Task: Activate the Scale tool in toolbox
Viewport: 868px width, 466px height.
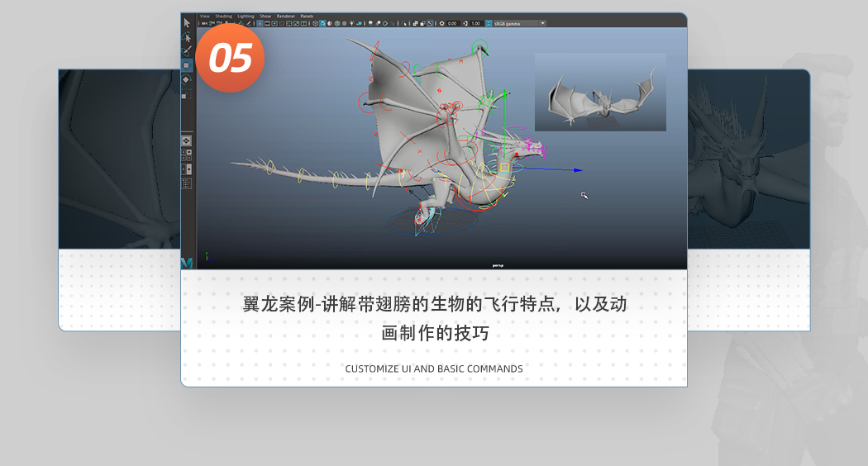Action: (x=187, y=94)
